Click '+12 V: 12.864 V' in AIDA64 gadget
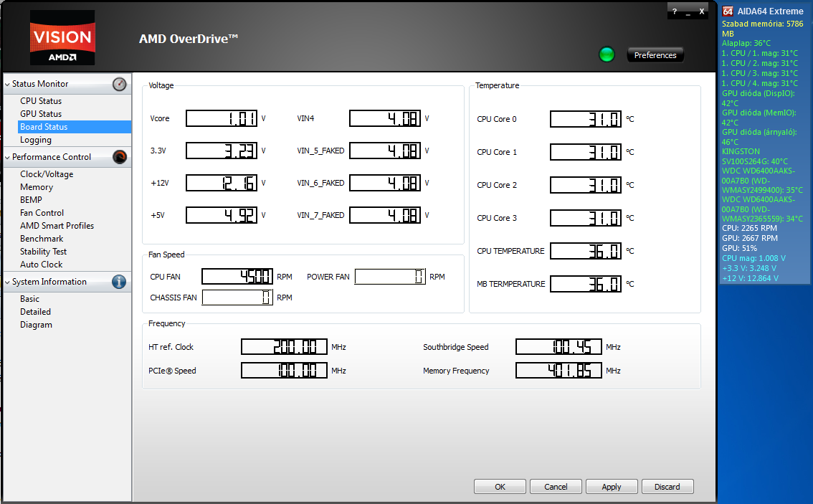The width and height of the screenshot is (813, 504). (x=750, y=279)
